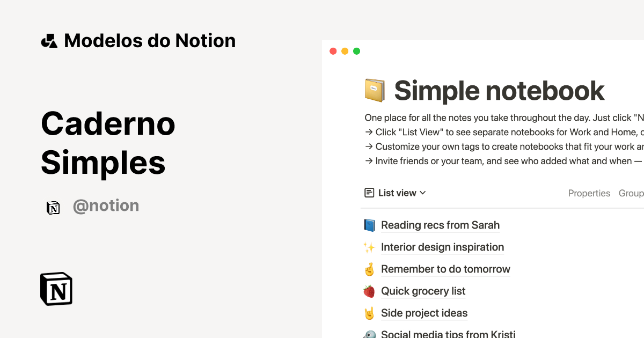Open the Quick grocery list note
Image resolution: width=644 pixels, height=338 pixels.
[423, 291]
